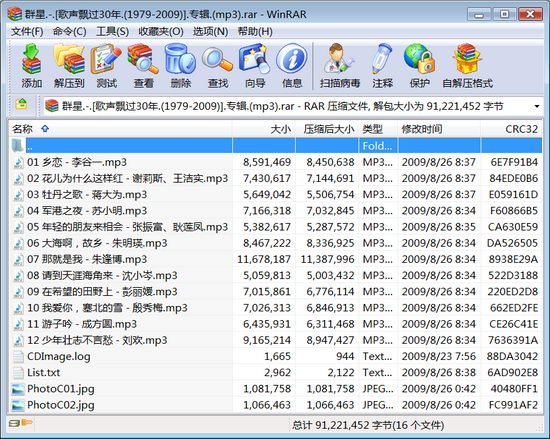The width and height of the screenshot is (550, 439).
Task: Sort by 修改时间 column header
Action: pos(439,129)
